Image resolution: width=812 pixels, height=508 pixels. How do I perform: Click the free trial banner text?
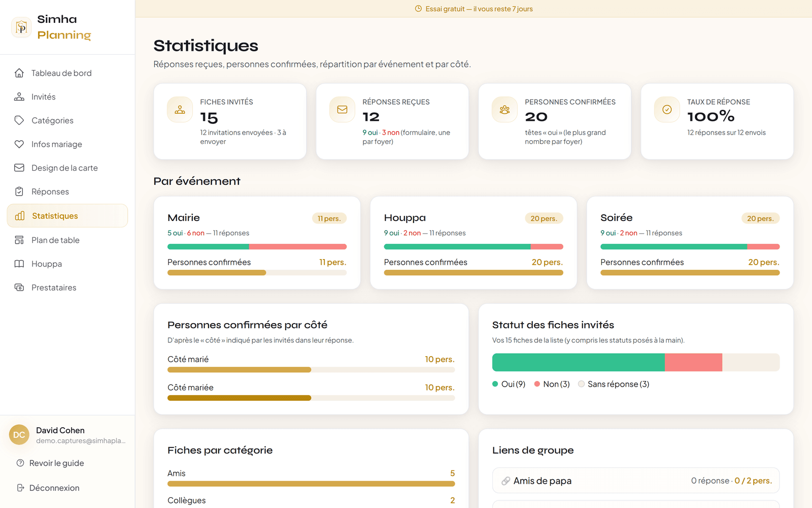tap(479, 9)
